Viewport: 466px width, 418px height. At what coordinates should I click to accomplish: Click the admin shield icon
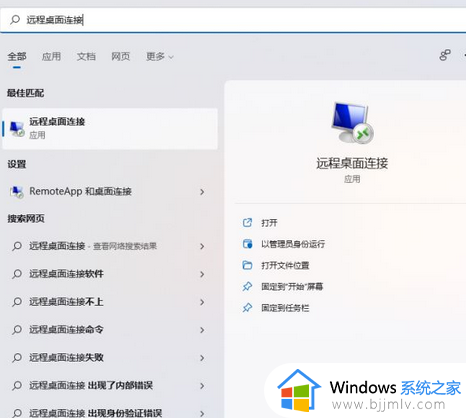247,244
